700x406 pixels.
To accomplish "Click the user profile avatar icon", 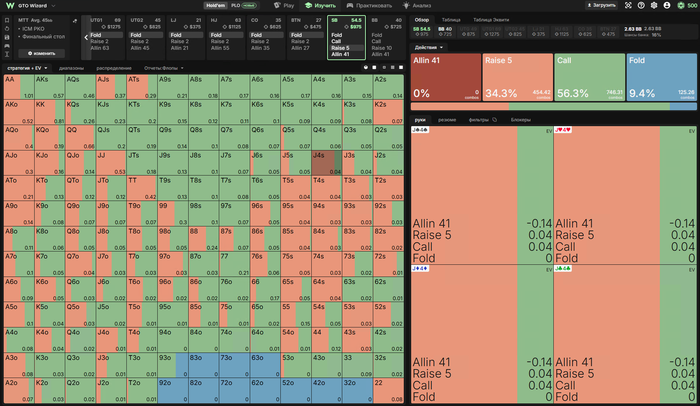I will [667, 5].
